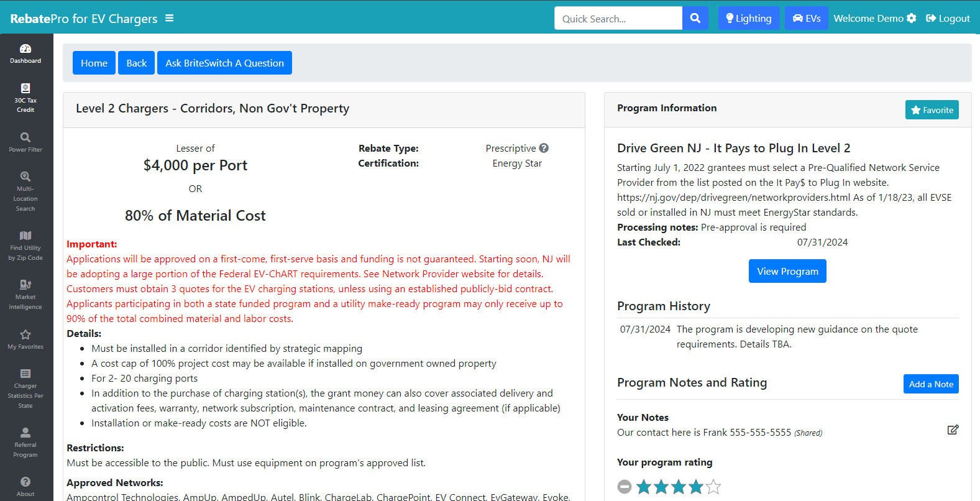The image size is (980, 501).
Task: Click the View Program button
Action: [x=787, y=271]
